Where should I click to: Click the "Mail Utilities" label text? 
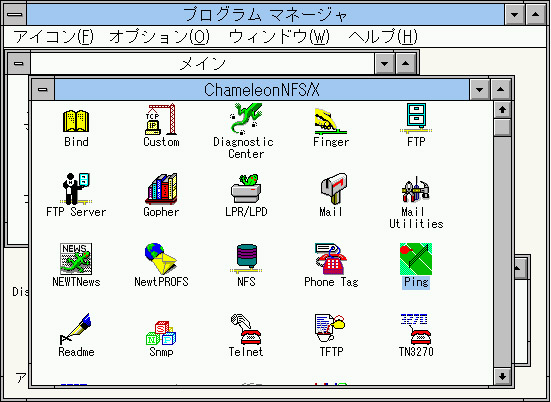(416, 218)
